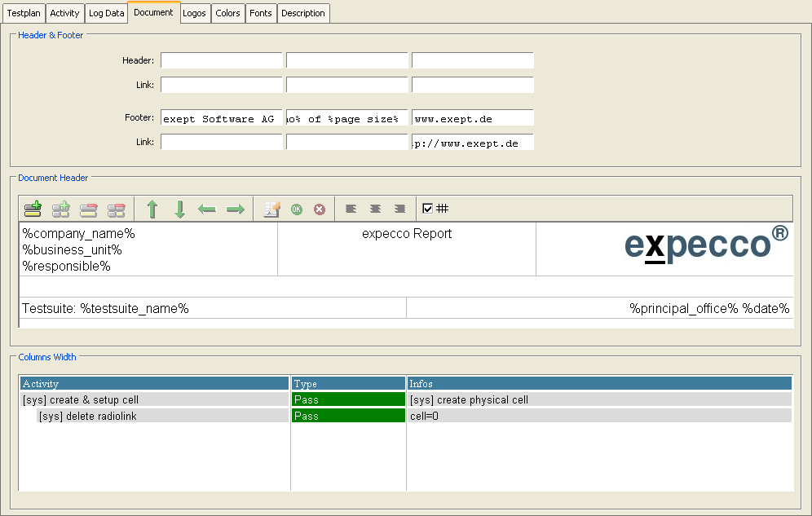
Task: Toggle the grid lines checkbox
Action: click(428, 209)
